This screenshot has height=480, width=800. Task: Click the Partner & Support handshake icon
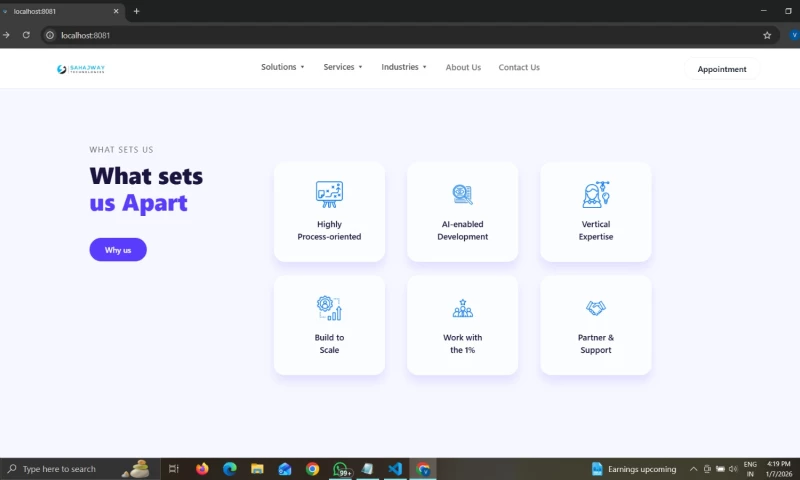(595, 308)
